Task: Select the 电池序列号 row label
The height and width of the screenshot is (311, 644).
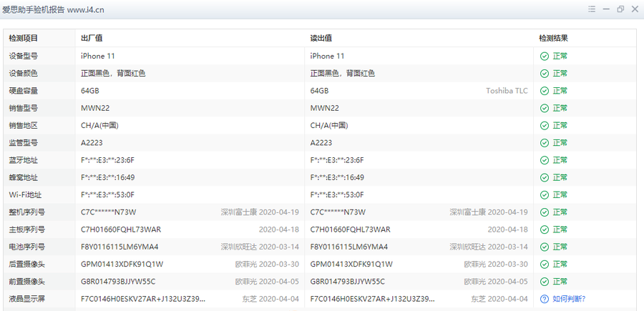Action: pos(27,247)
